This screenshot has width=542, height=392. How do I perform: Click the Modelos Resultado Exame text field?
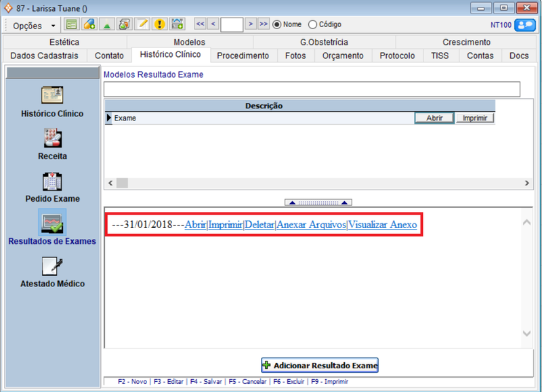tap(312, 89)
